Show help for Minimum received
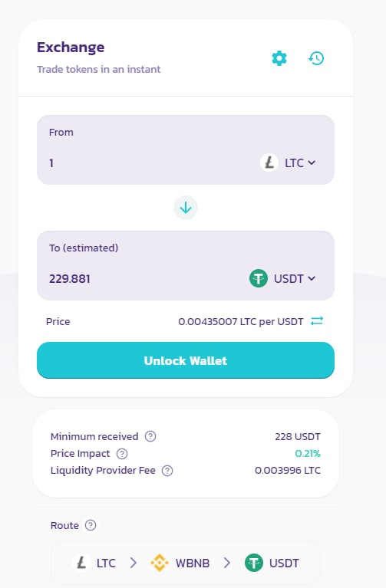This screenshot has height=588, width=386. [x=150, y=436]
